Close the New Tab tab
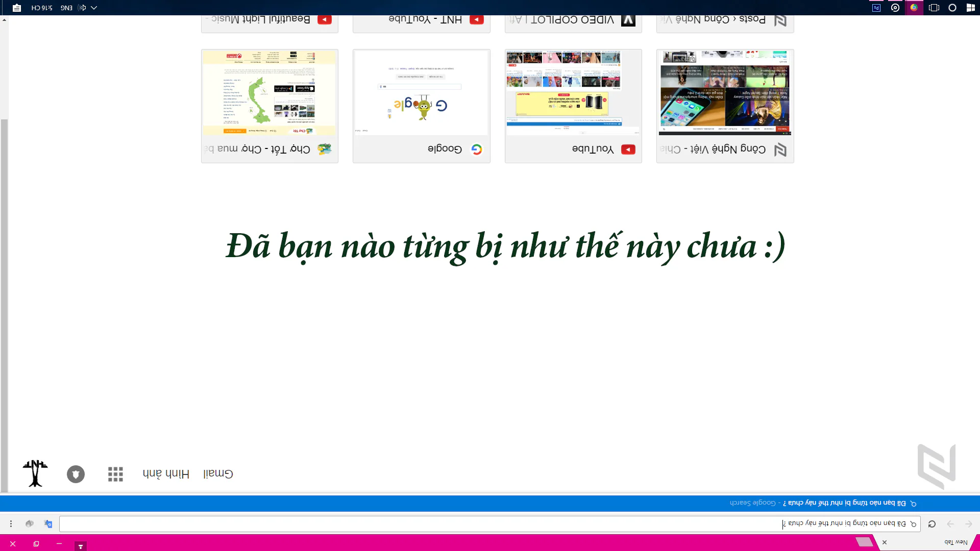The image size is (980, 551). point(885,542)
